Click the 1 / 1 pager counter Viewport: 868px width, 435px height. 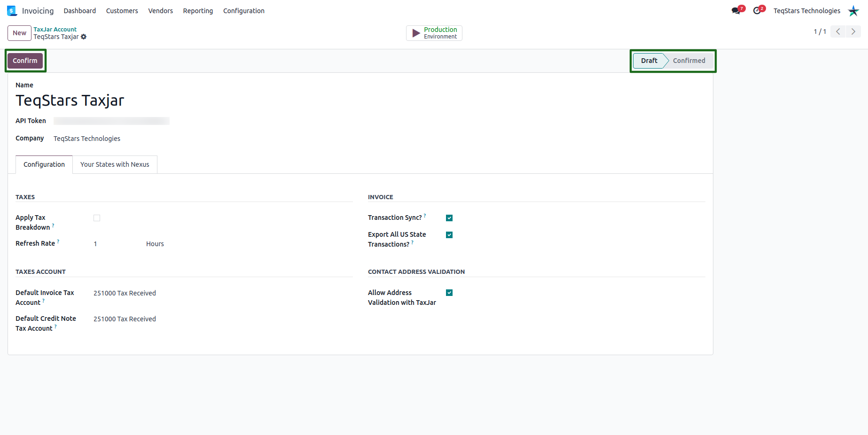pos(820,31)
